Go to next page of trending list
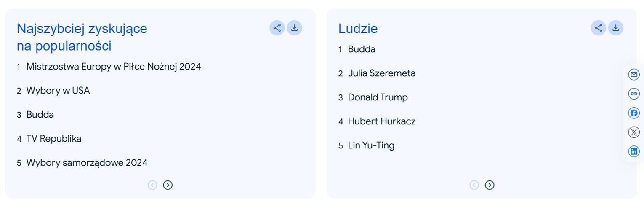Image resolution: width=644 pixels, height=210 pixels. pos(168,185)
